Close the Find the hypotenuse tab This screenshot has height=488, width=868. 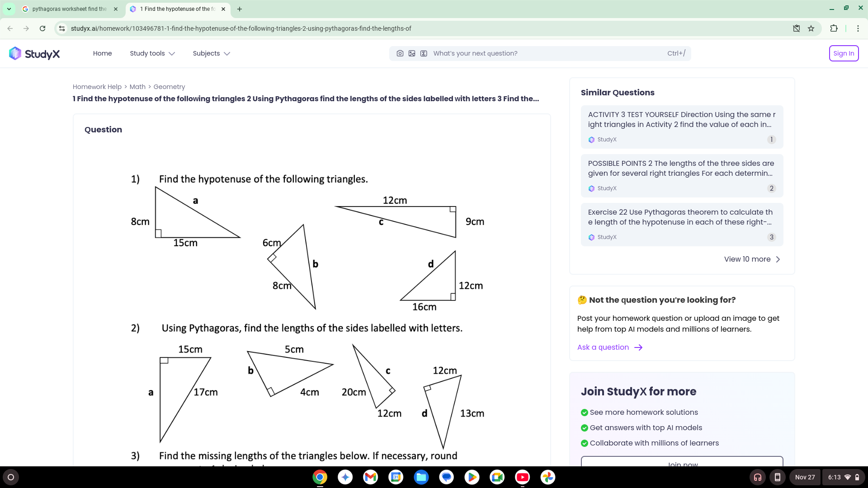click(x=223, y=9)
